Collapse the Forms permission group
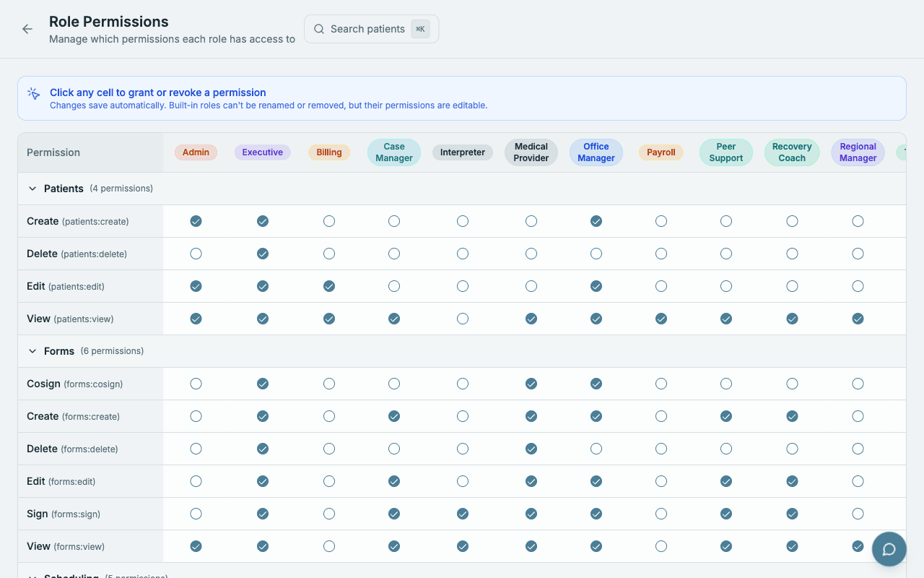924x578 pixels. pos(32,351)
